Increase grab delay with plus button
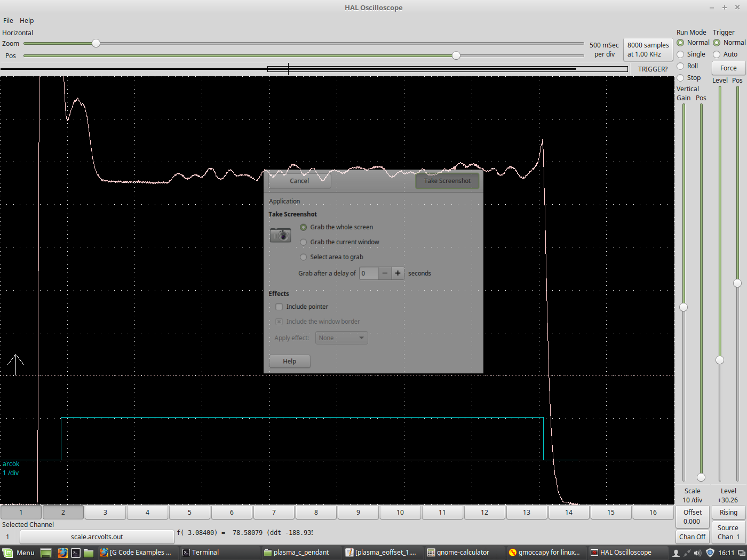747x560 pixels. point(398,273)
